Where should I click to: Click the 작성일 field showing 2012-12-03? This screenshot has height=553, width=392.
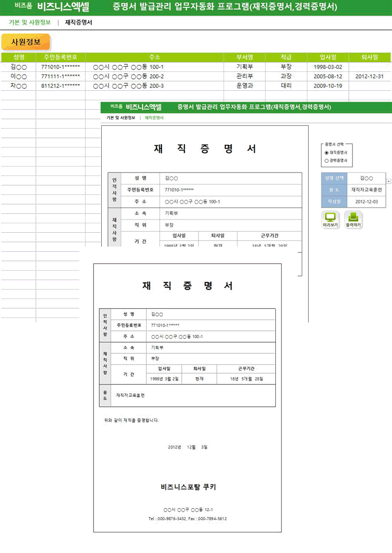pos(366,201)
